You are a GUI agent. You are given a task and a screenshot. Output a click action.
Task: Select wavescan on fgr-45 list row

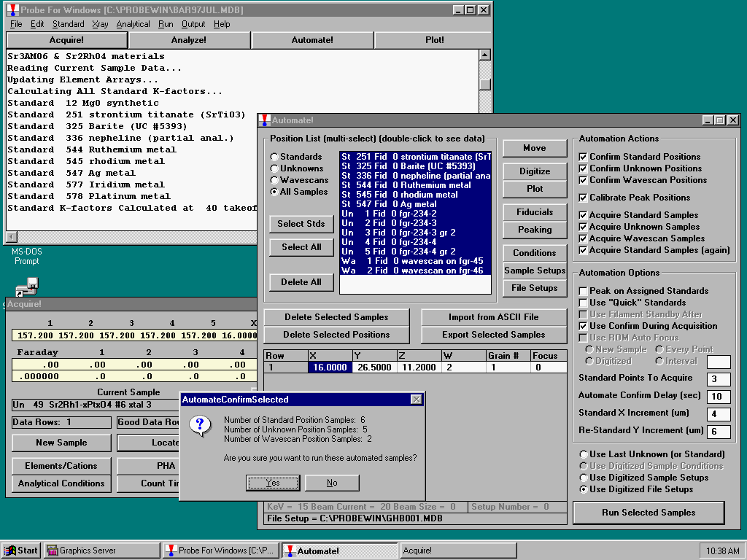(415, 261)
